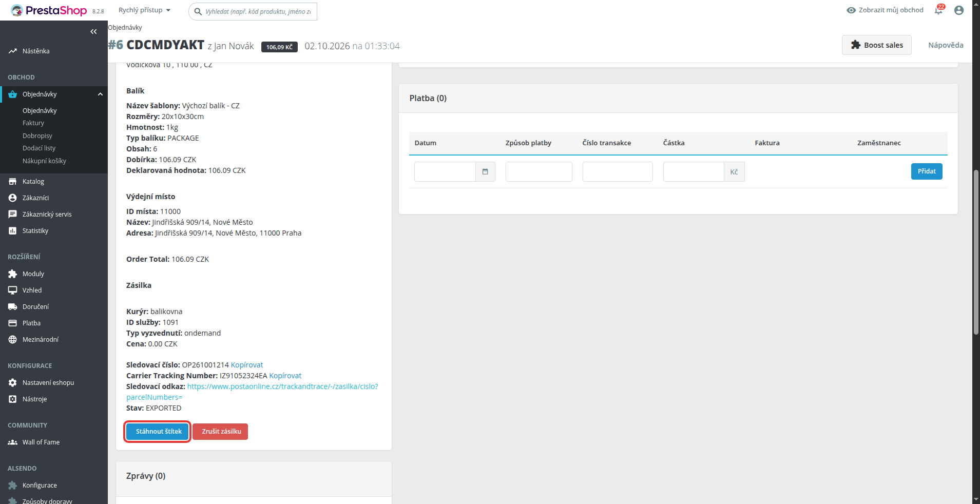
Task: Focus the Částka amount input
Action: click(694, 171)
